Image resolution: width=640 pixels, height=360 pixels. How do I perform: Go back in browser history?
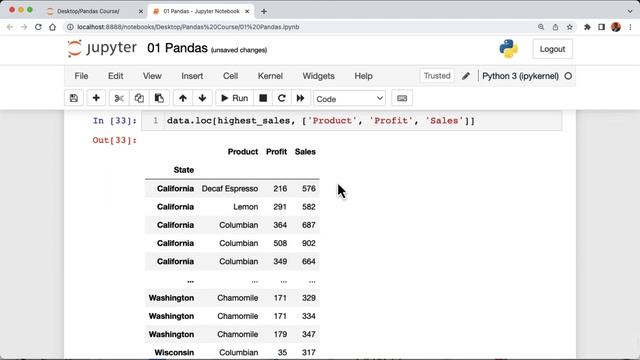tap(10, 27)
